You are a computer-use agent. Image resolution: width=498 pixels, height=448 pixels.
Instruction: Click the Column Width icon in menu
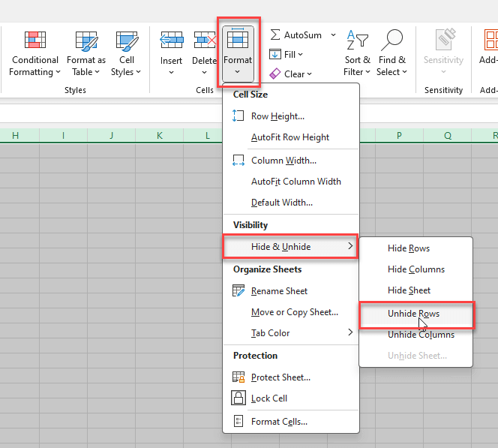[238, 160]
